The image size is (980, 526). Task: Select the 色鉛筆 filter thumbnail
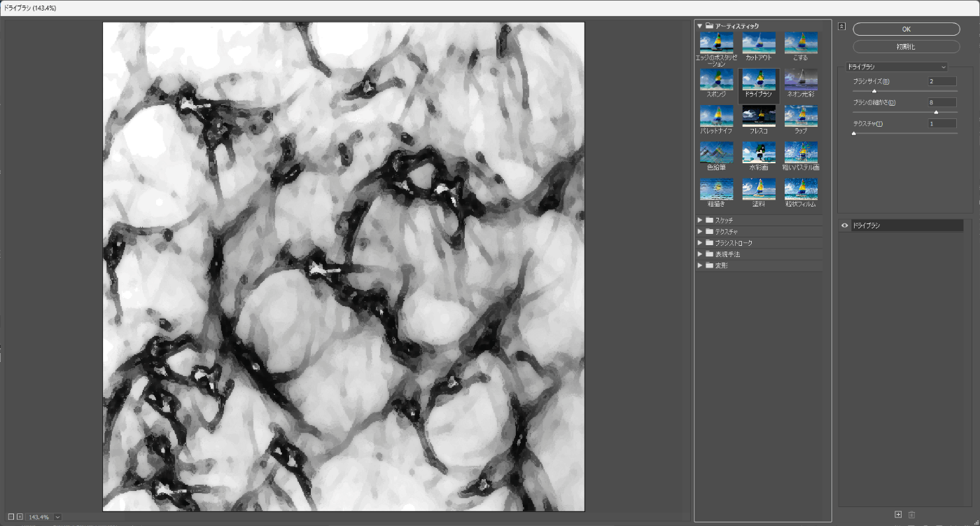tap(717, 153)
